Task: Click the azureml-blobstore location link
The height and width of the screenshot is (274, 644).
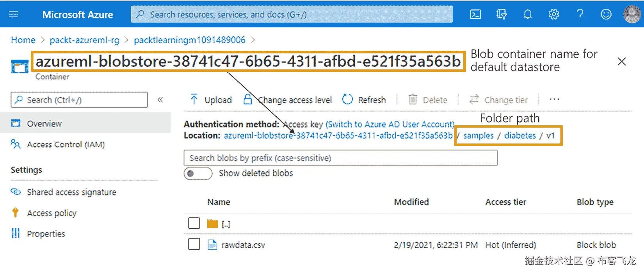Action: point(338,135)
